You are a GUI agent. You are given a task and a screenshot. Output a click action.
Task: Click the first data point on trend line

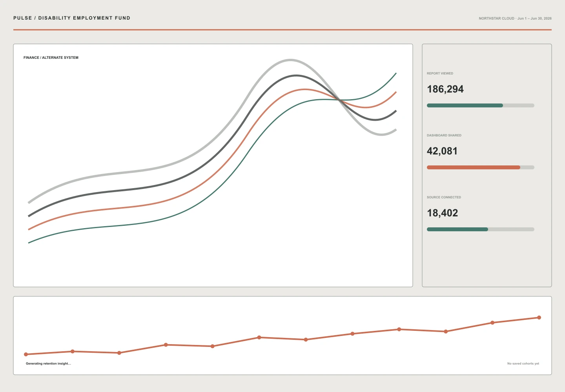point(26,354)
